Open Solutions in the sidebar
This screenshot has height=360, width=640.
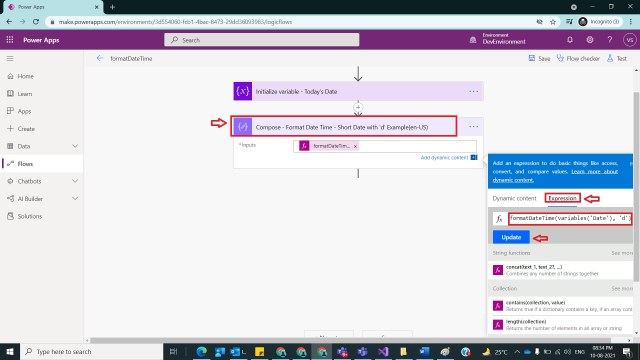(29, 216)
